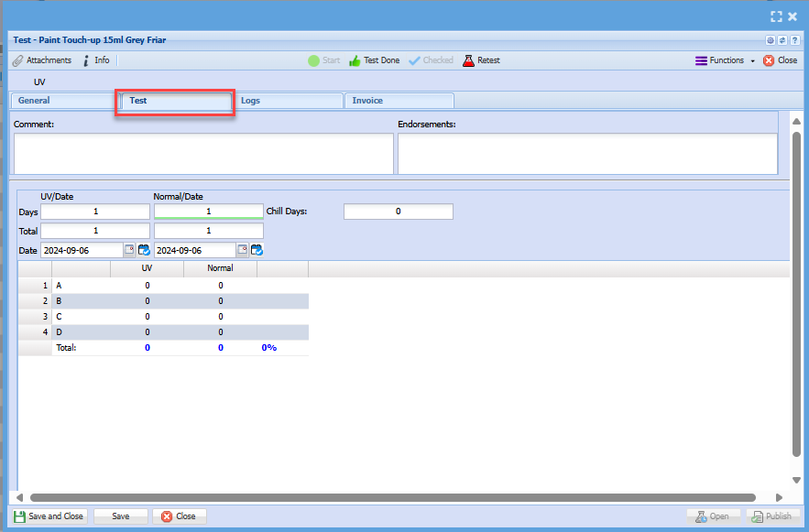Set UV date to today with calendar-check icon
This screenshot has width=809, height=532.
click(144, 250)
